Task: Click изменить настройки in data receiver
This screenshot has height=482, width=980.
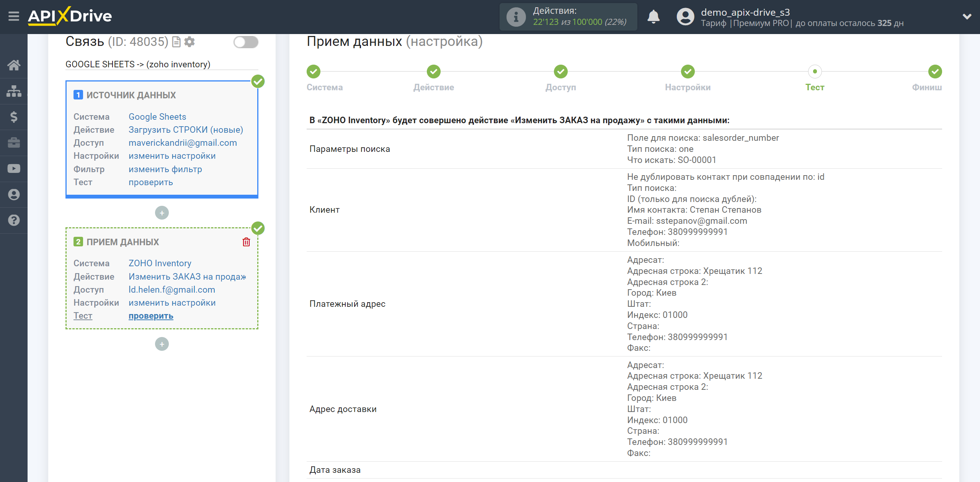Action: click(172, 303)
